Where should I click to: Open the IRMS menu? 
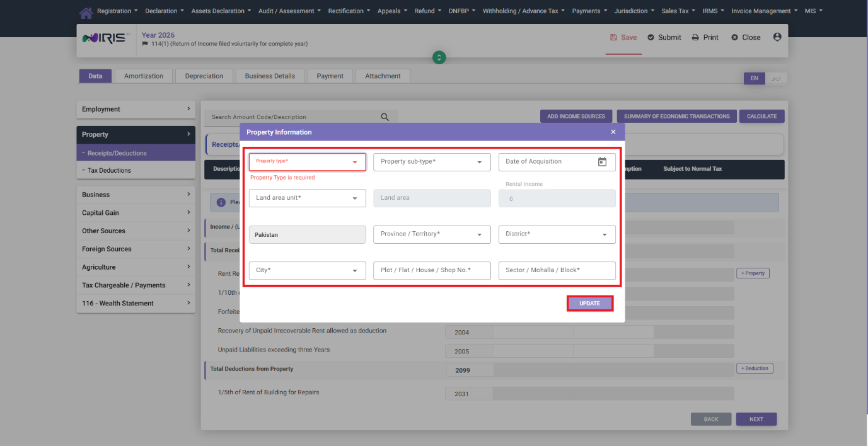point(713,11)
